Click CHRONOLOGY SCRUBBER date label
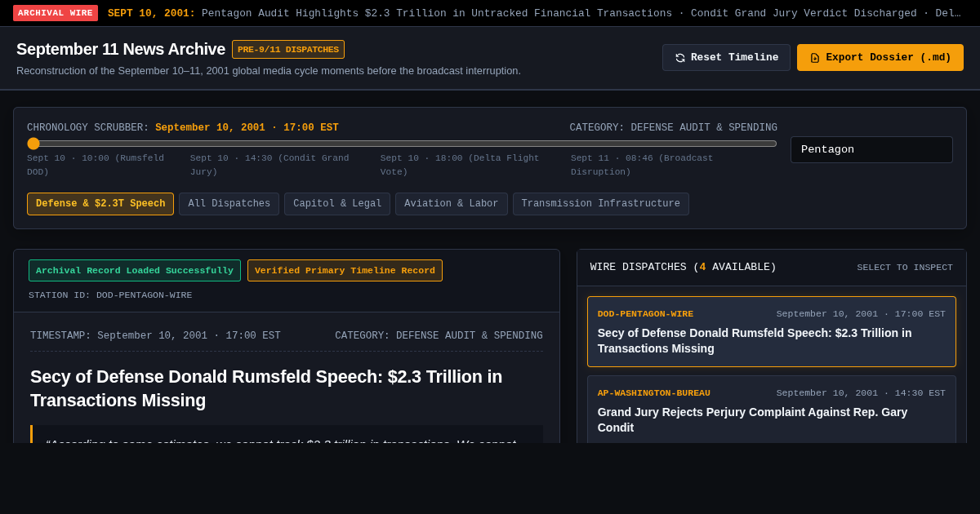The height and width of the screenshot is (514, 980). [x=183, y=128]
